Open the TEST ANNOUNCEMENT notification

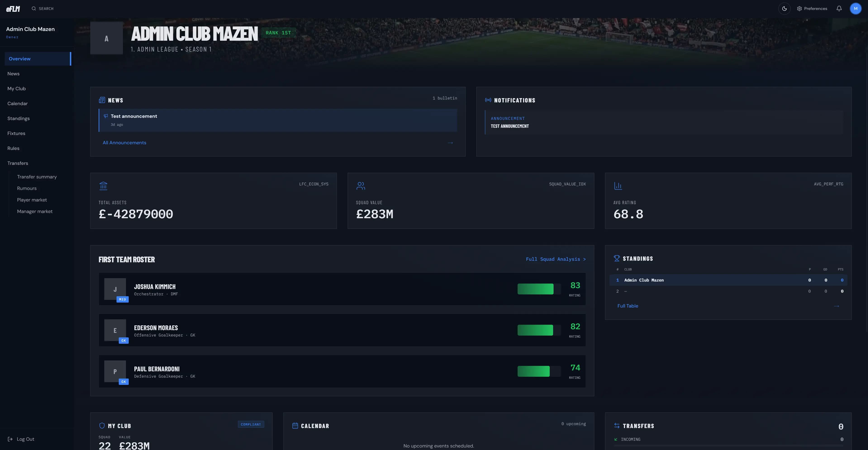coord(664,122)
